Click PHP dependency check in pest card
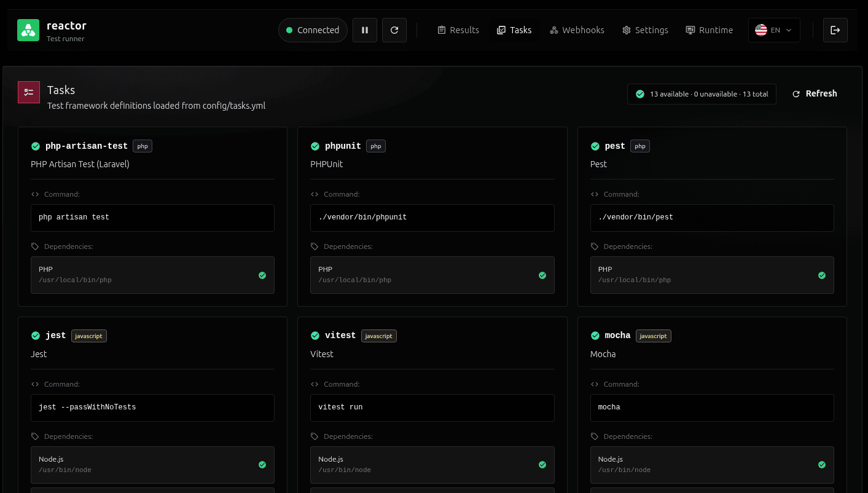This screenshot has height=493, width=868. pos(822,275)
